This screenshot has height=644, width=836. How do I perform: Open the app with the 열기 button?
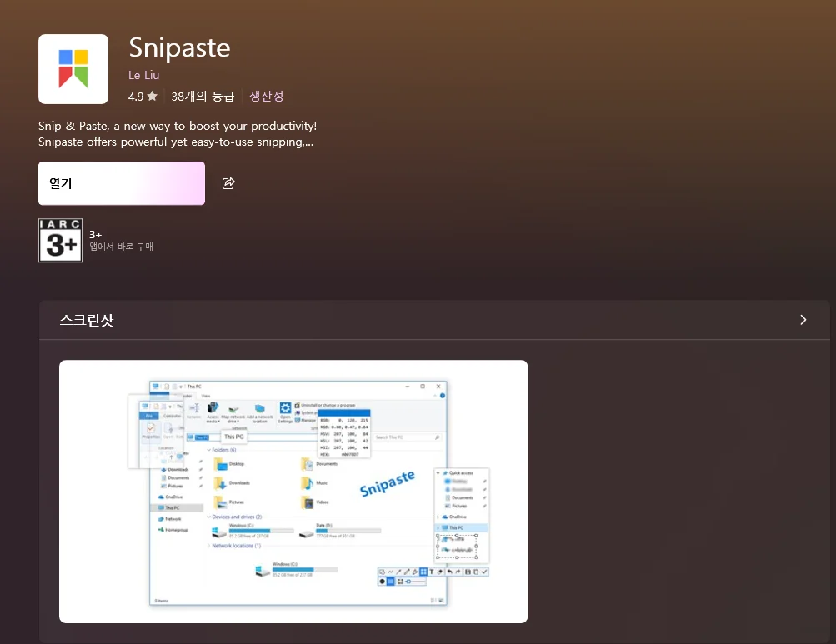122,183
